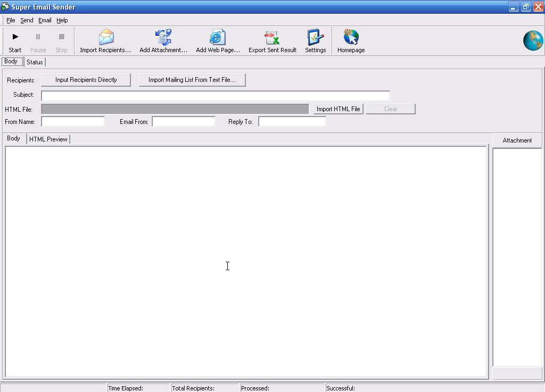Viewport: 545px width, 392px height.
Task: Switch to the HTML Preview tab
Action: 48,139
